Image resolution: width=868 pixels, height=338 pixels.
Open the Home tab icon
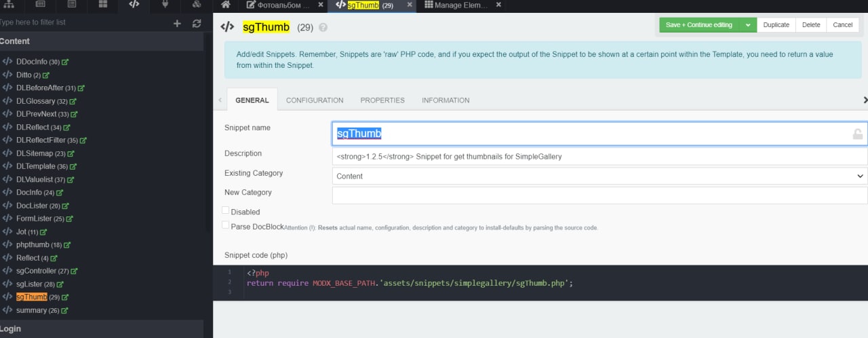tap(226, 5)
